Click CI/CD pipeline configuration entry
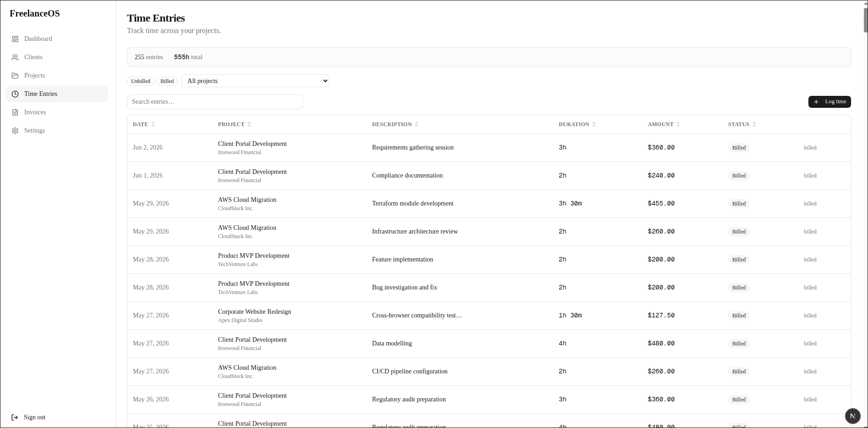This screenshot has width=868, height=428. [410, 372]
